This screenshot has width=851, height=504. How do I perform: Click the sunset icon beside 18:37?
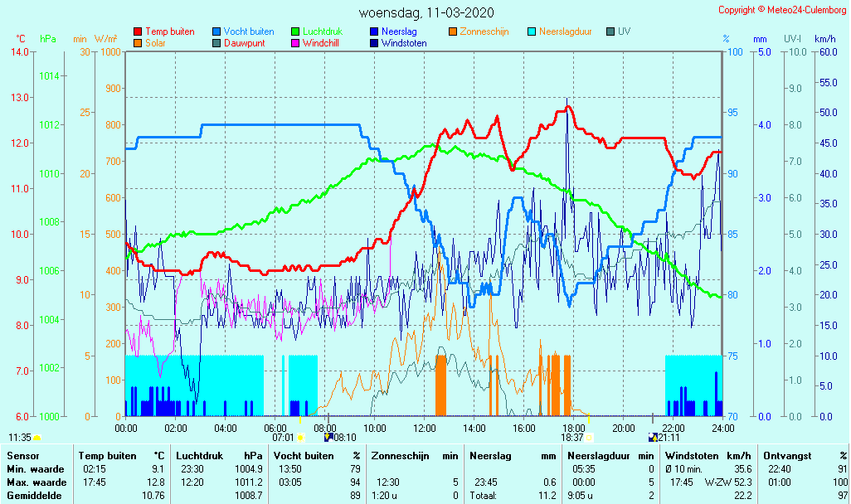pyautogui.click(x=590, y=437)
